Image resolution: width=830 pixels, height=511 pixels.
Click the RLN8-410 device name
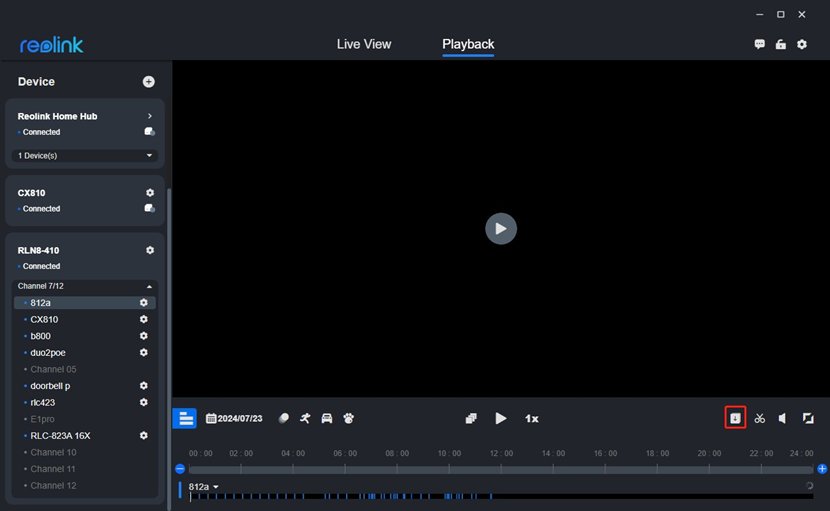coord(38,250)
